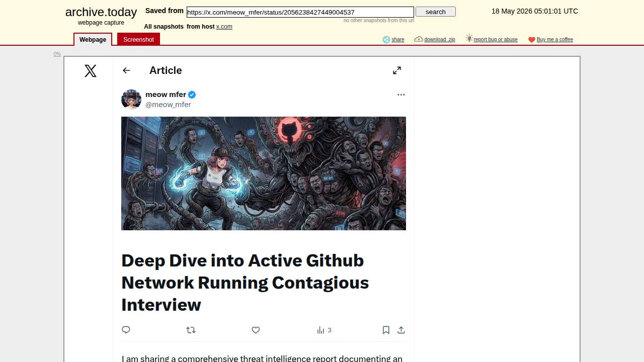
Task: Switch to the Webpage tab
Action: click(x=93, y=39)
